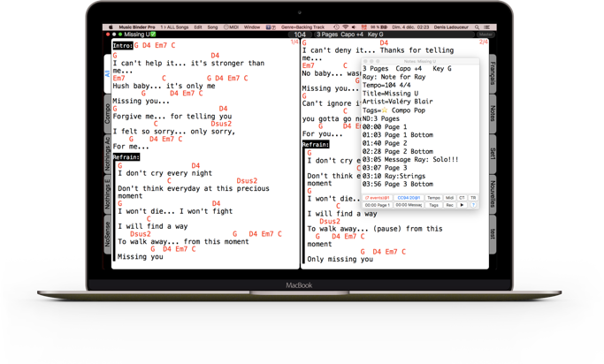Screen dimensions: 604x364
Task: Click the Tags button in Notes window
Action: 433,205
